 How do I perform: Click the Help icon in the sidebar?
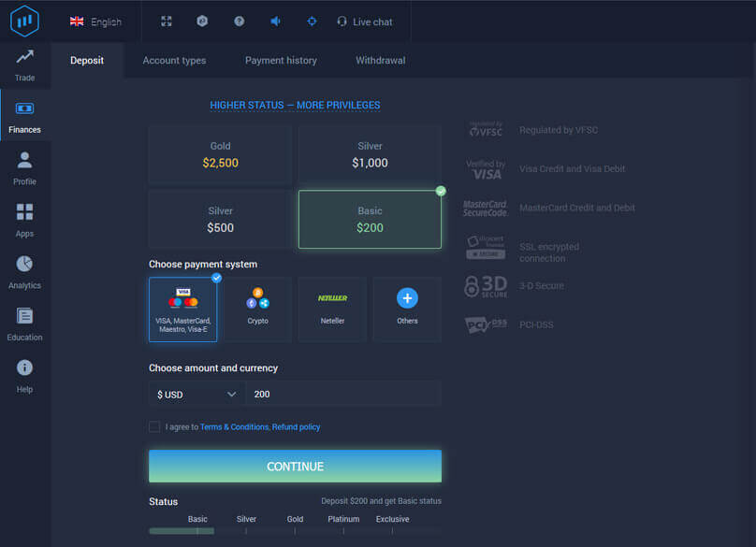click(x=24, y=375)
